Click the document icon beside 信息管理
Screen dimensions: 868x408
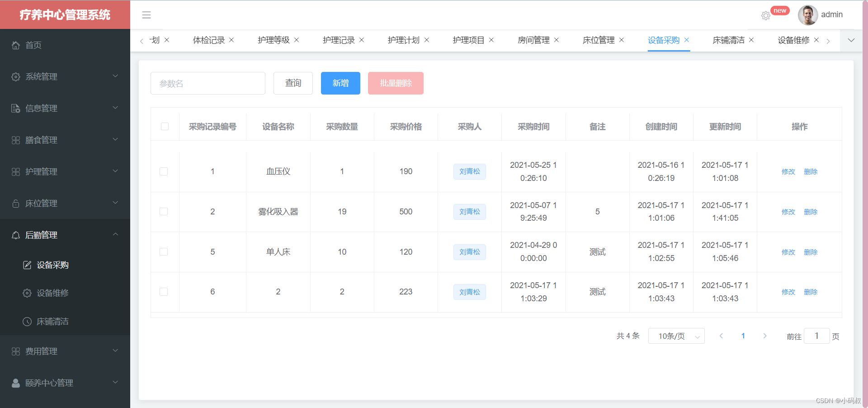(16, 109)
